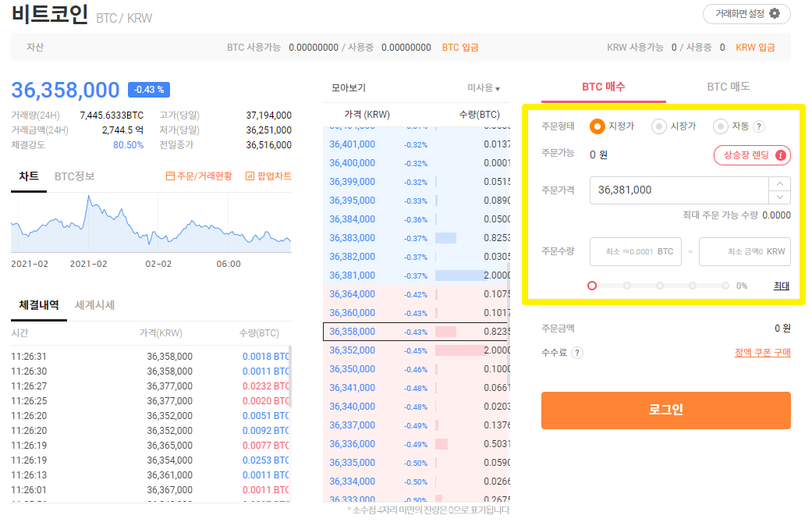Select the 36,381,000 order book row
This screenshot has height=526, width=812.
tap(417, 275)
